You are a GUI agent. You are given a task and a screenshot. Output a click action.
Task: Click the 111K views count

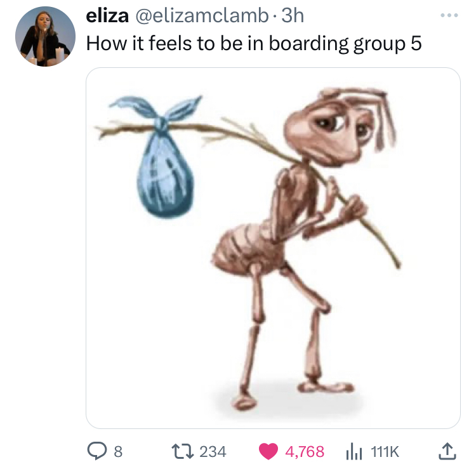pyautogui.click(x=385, y=452)
